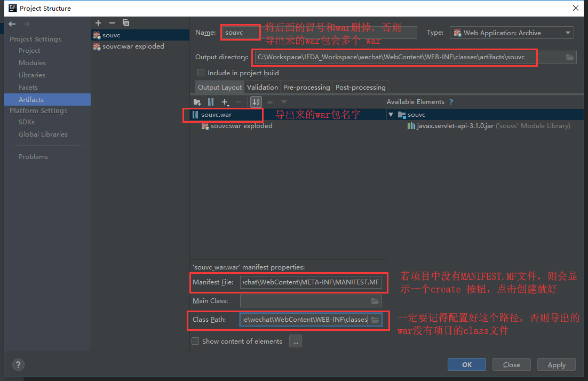This screenshot has width=588, height=381.
Task: Select Artifacts in sidebar
Action: tap(47, 99)
